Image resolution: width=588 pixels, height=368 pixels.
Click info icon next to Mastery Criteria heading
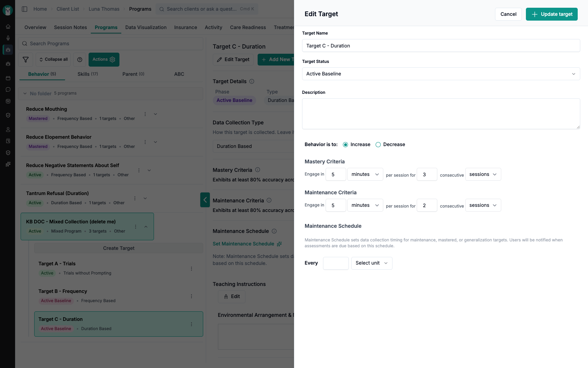(258, 170)
